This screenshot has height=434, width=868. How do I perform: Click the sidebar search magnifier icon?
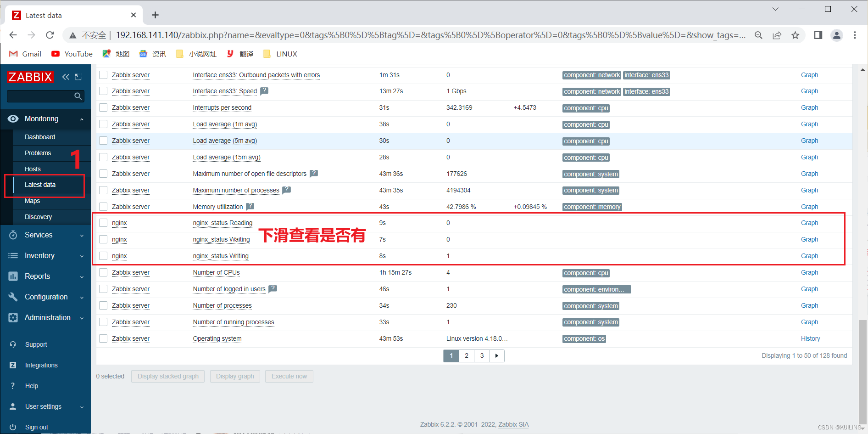pos(78,96)
